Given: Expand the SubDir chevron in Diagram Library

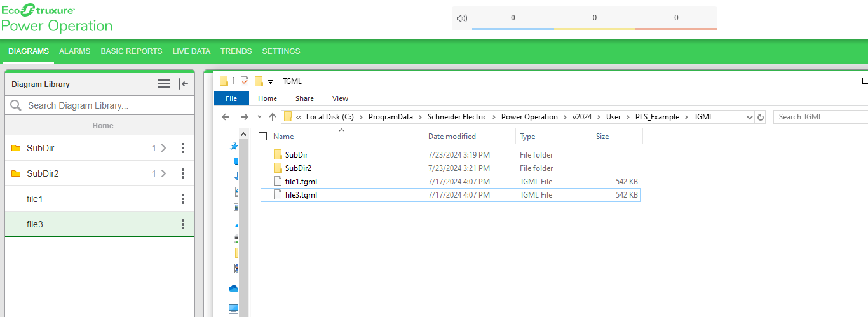Looking at the screenshot, I should 163,148.
